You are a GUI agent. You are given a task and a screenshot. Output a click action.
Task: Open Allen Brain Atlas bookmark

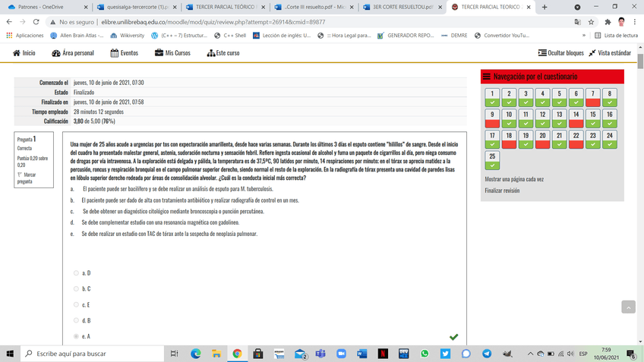[77, 36]
